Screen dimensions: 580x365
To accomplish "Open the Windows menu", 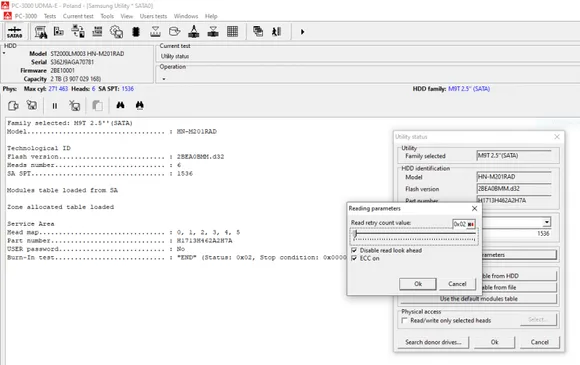I will (x=186, y=16).
